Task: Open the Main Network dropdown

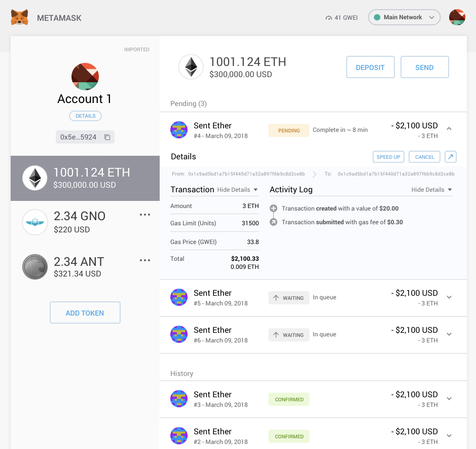Action: [404, 17]
